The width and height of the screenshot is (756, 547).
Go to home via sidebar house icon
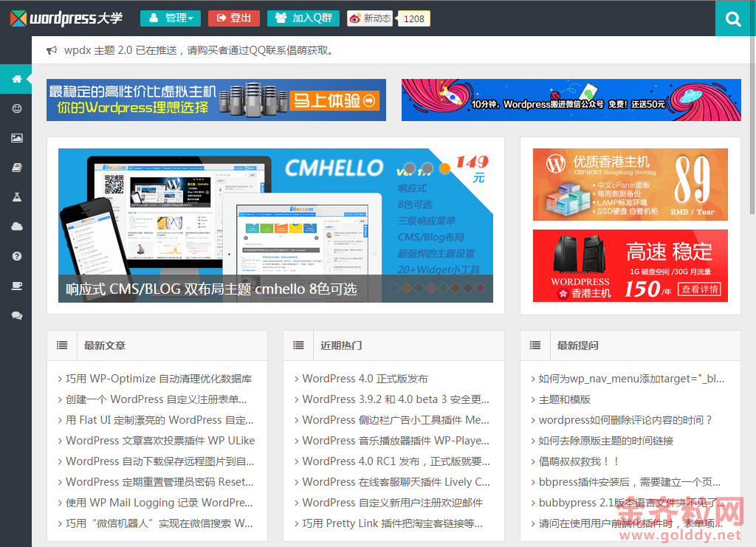[x=16, y=78]
